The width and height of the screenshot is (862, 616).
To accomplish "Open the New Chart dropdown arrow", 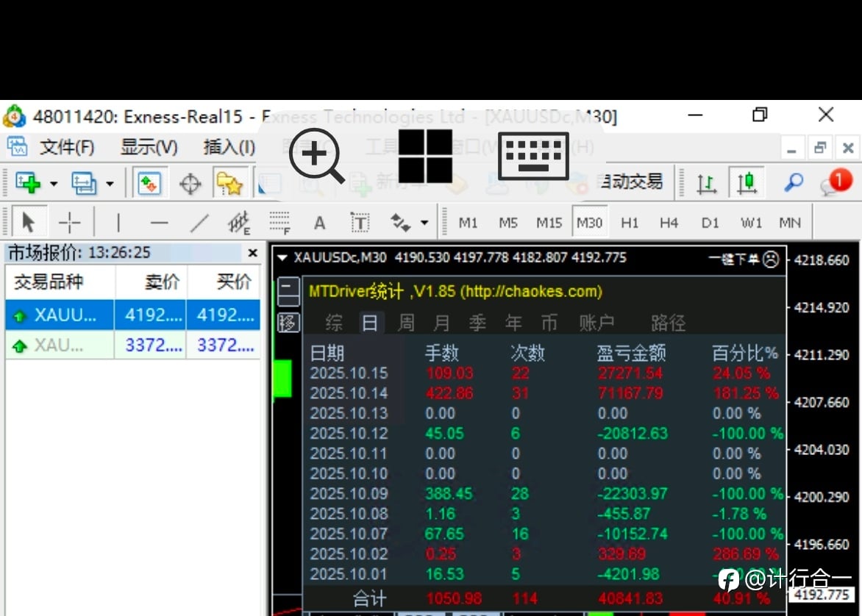I will pos(54,184).
